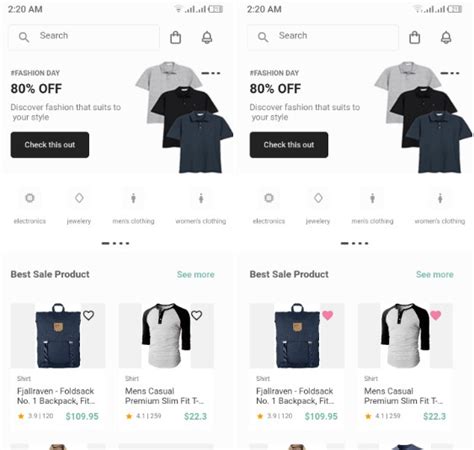
Task: Click Check this out button in left screen
Action: pos(50,145)
